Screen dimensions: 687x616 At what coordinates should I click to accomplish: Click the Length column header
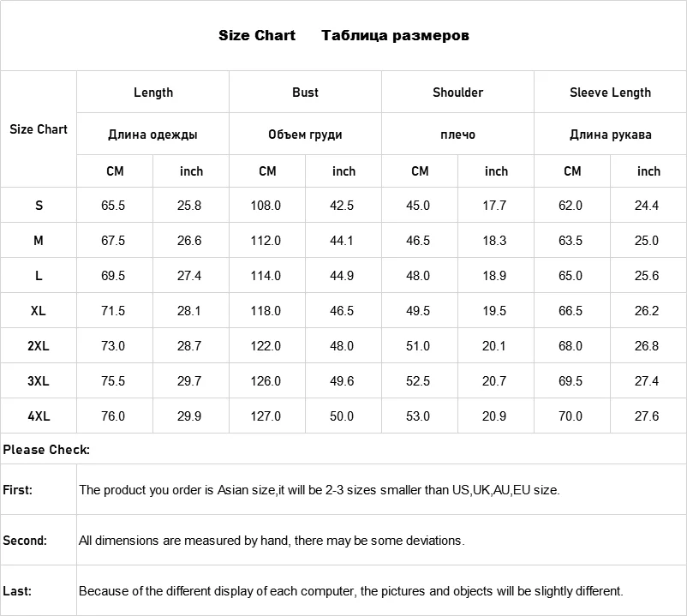click(x=153, y=93)
